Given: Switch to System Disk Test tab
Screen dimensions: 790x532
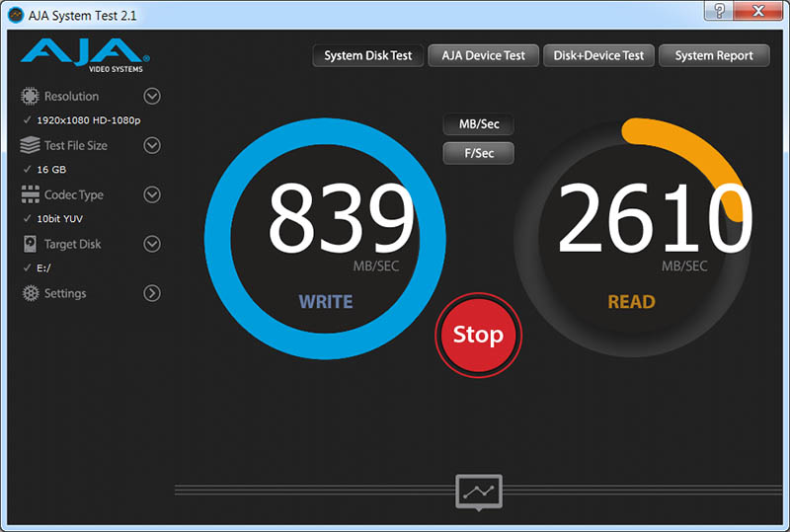Looking at the screenshot, I should pos(367,55).
